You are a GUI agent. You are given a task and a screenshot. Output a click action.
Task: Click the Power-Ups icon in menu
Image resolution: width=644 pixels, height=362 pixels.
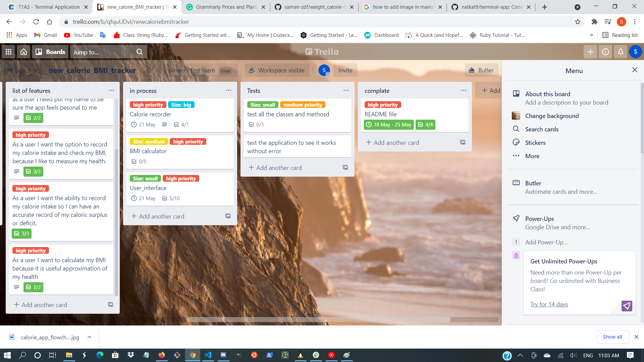516,218
